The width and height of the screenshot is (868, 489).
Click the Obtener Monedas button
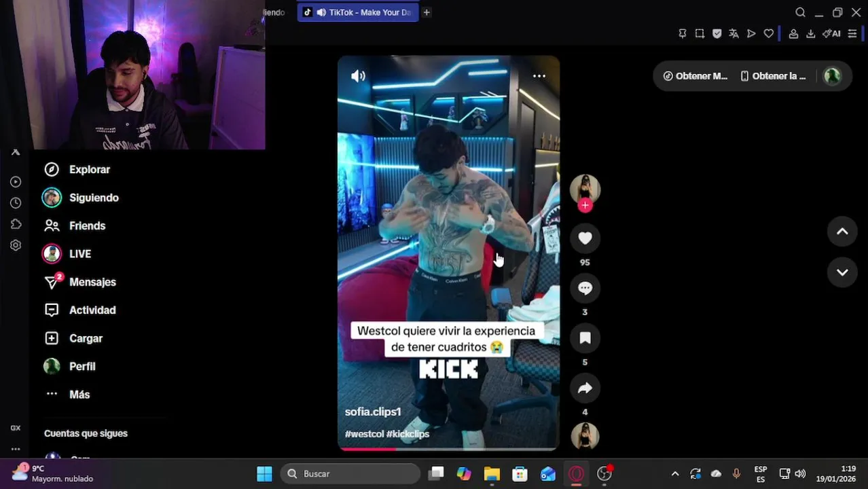point(695,76)
